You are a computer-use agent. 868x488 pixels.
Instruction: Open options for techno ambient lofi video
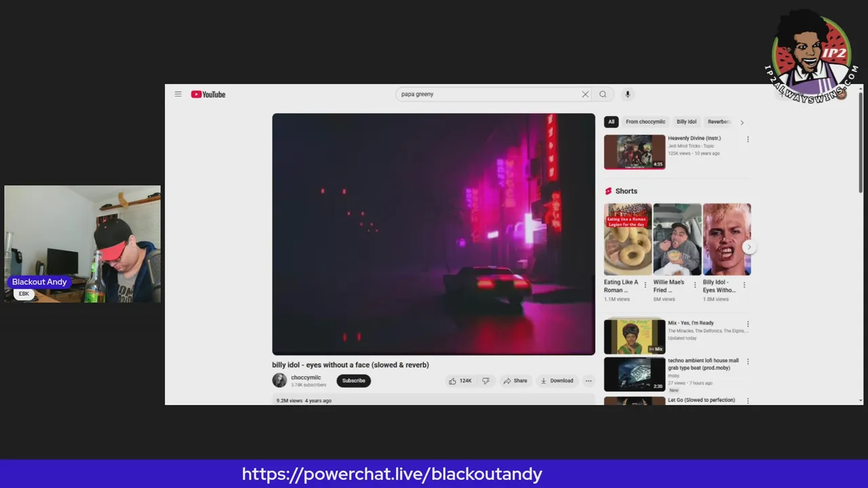coord(748,362)
